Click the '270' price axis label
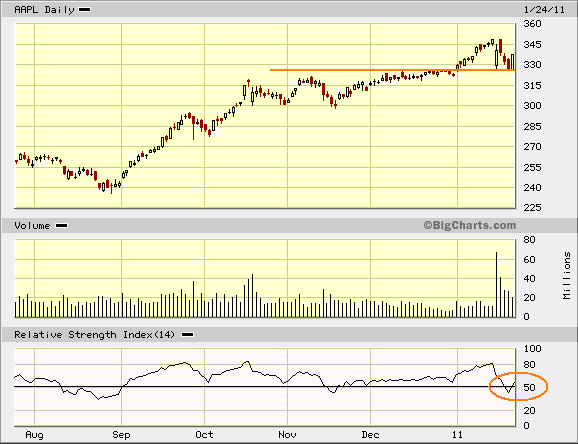Screen dimensions: 578x444 pyautogui.click(x=532, y=146)
